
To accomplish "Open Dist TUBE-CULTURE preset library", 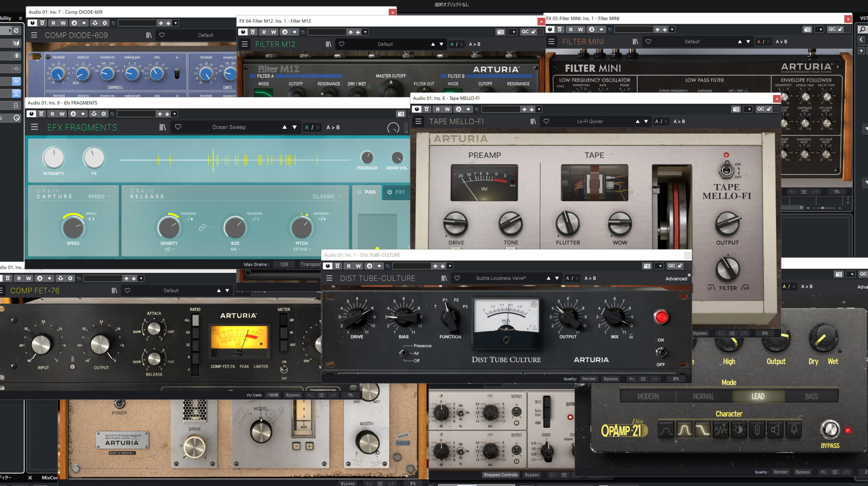I will 444,278.
